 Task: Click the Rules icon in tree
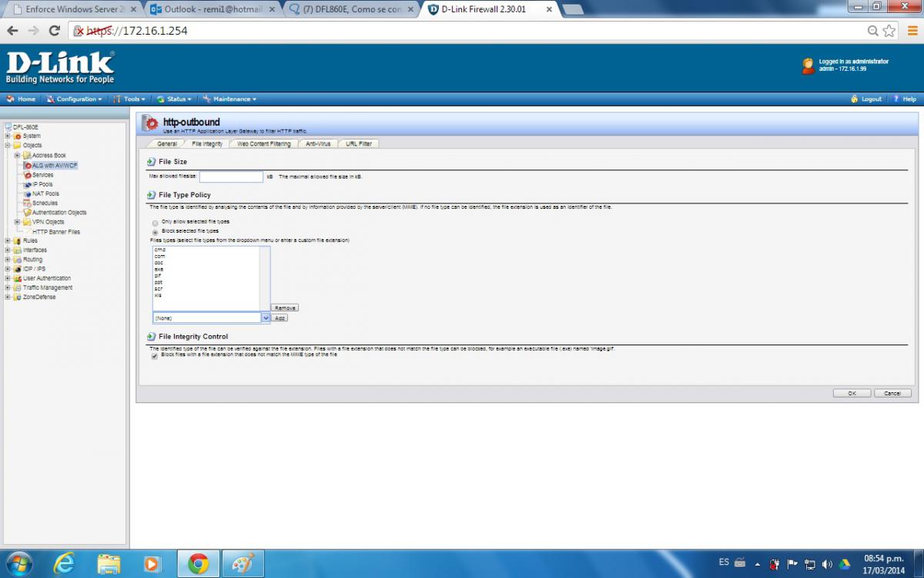pos(17,241)
